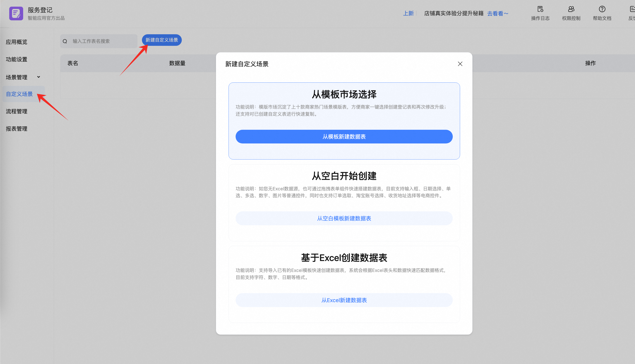Collapse the 场景管理 menu chevron

tap(39, 77)
